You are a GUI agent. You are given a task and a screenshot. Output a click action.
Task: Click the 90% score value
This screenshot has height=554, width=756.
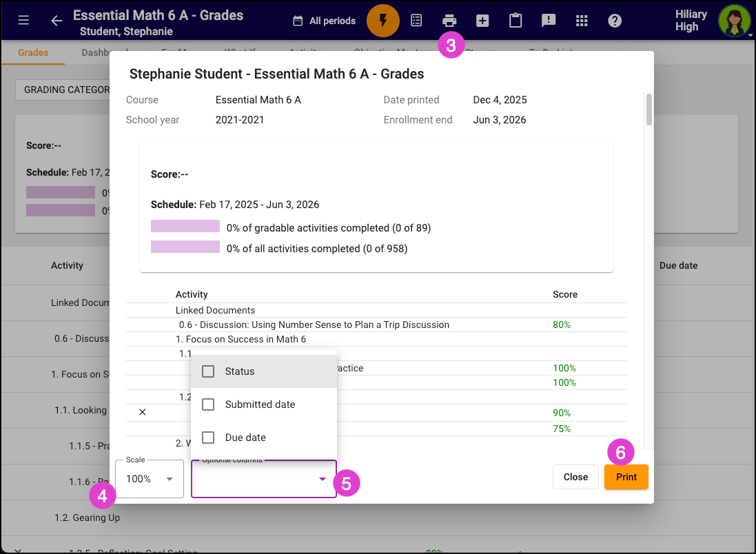click(561, 413)
